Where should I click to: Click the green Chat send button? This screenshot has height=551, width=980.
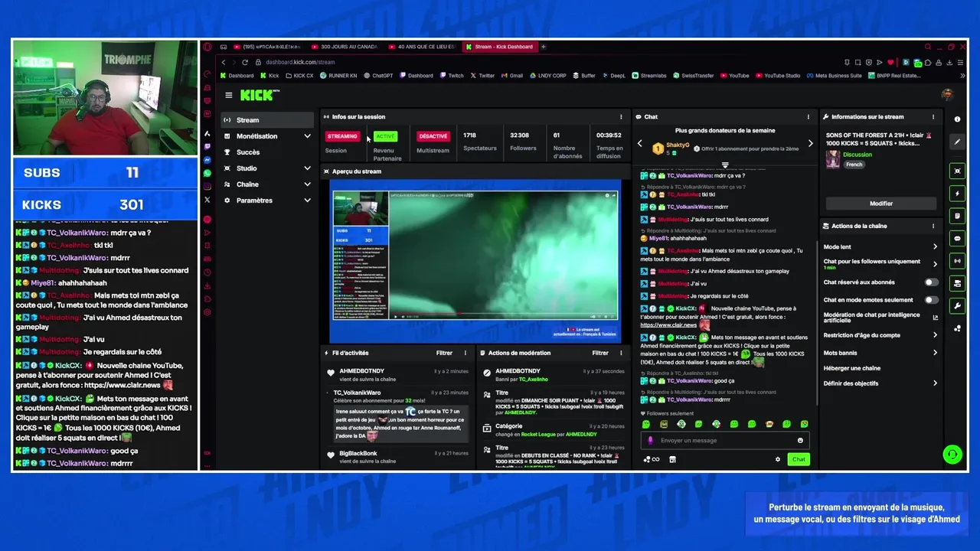point(799,459)
